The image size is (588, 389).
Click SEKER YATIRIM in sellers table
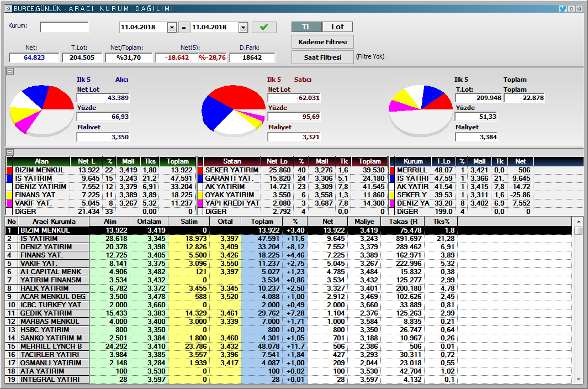[232, 170]
